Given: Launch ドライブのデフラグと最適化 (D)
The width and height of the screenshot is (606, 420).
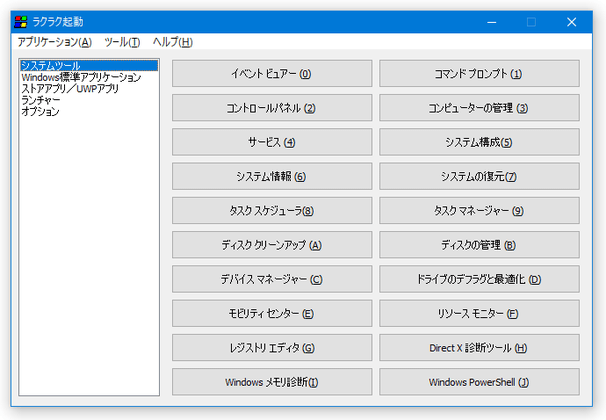Looking at the screenshot, I should click(x=479, y=279).
